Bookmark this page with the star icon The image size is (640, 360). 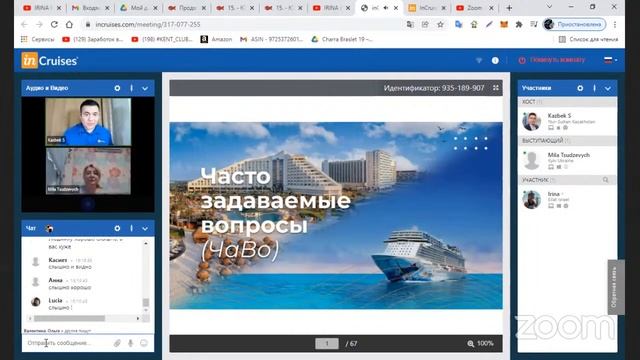click(x=440, y=24)
